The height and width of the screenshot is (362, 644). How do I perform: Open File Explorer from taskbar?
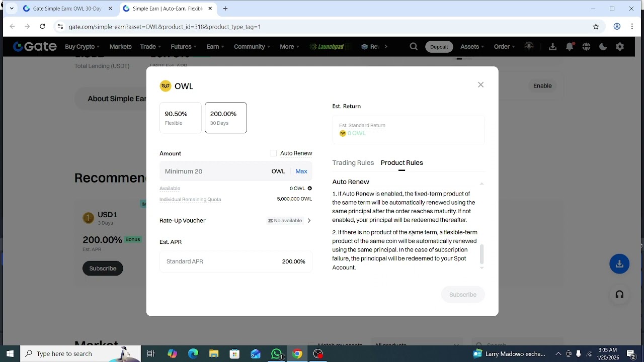pos(214,354)
